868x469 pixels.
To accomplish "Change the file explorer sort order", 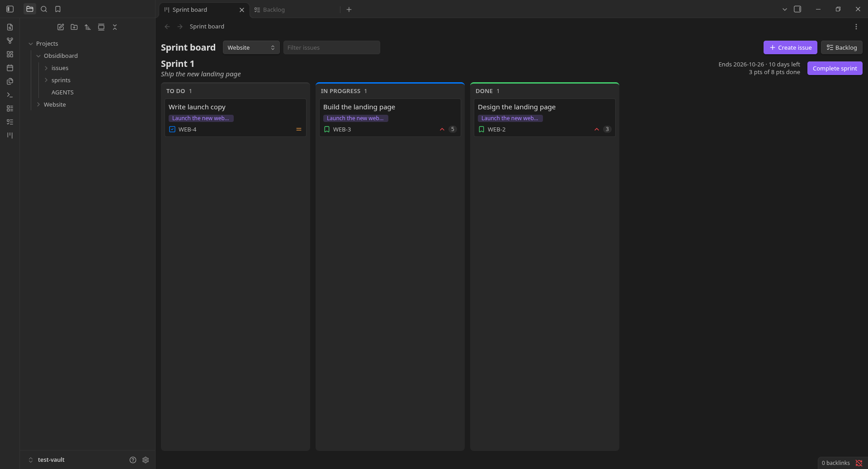I will [88, 27].
